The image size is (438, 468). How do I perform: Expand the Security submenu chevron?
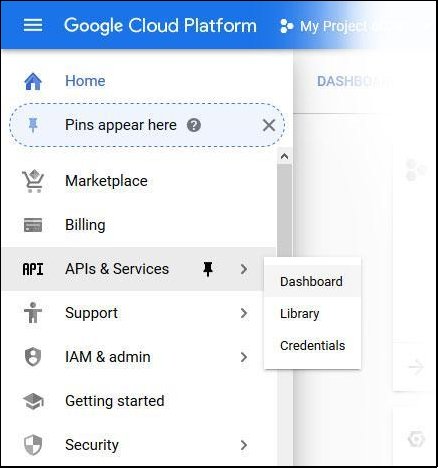(244, 445)
